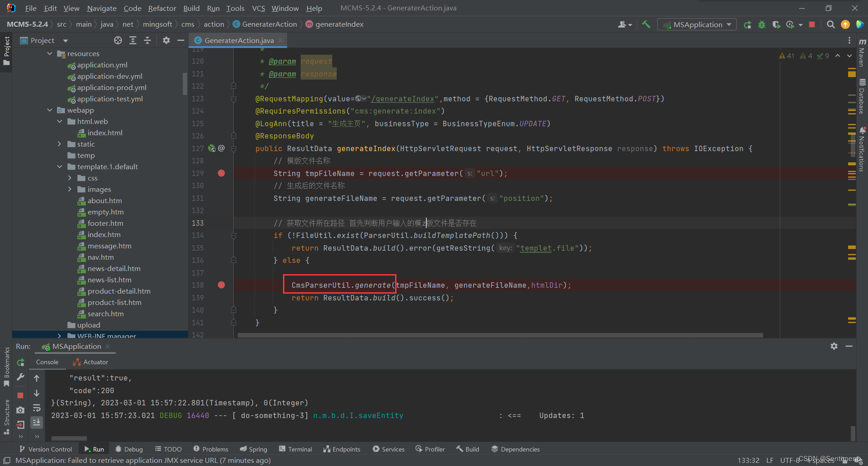
Task: Toggle scroll to end in console
Action: 37,422
